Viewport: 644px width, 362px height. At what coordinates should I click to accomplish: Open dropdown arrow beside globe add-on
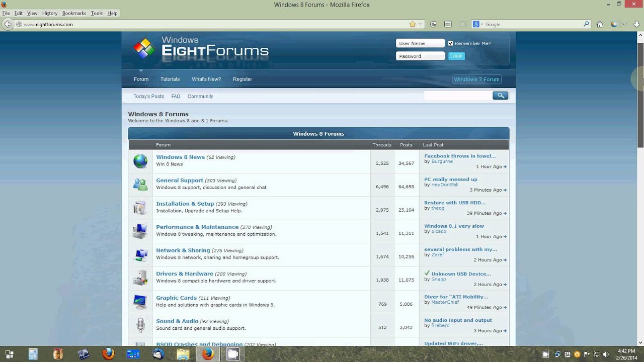point(624,24)
